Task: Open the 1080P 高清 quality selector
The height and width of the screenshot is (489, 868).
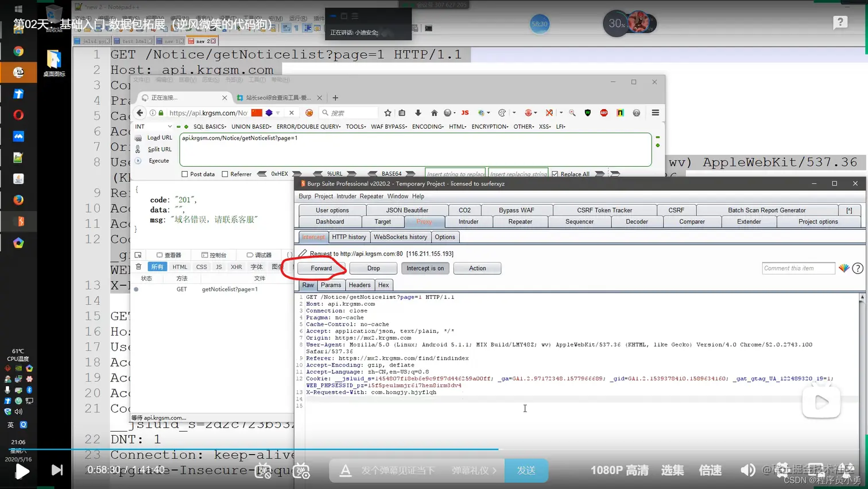Action: click(x=619, y=471)
